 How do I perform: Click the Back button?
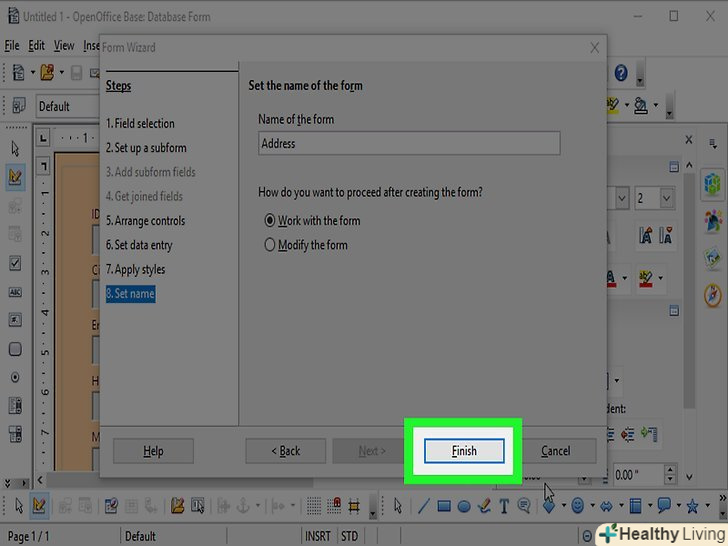[286, 451]
